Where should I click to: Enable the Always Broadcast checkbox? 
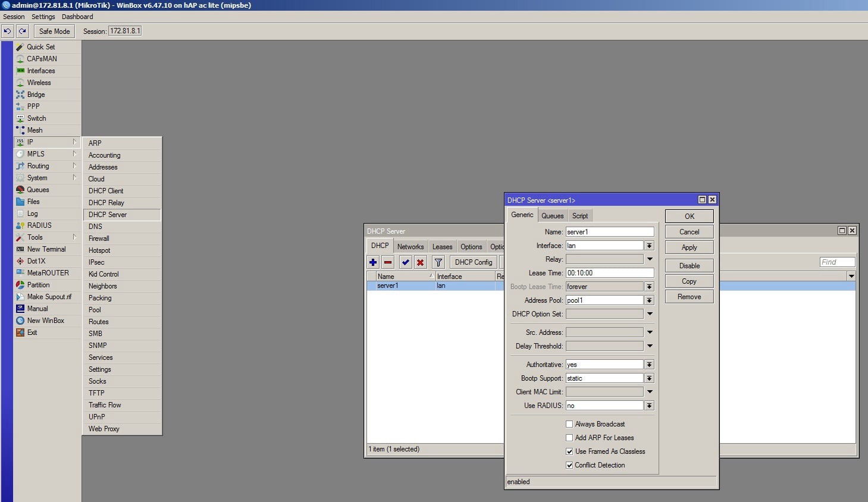pyautogui.click(x=569, y=424)
